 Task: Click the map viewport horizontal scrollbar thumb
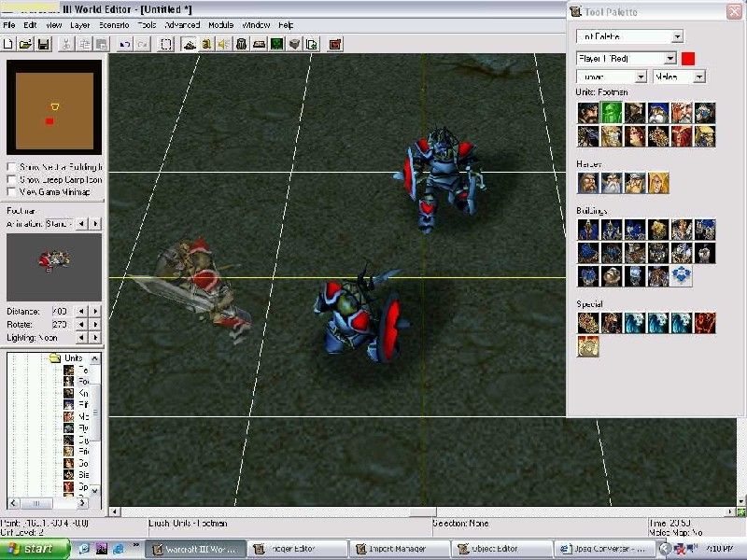(x=423, y=511)
